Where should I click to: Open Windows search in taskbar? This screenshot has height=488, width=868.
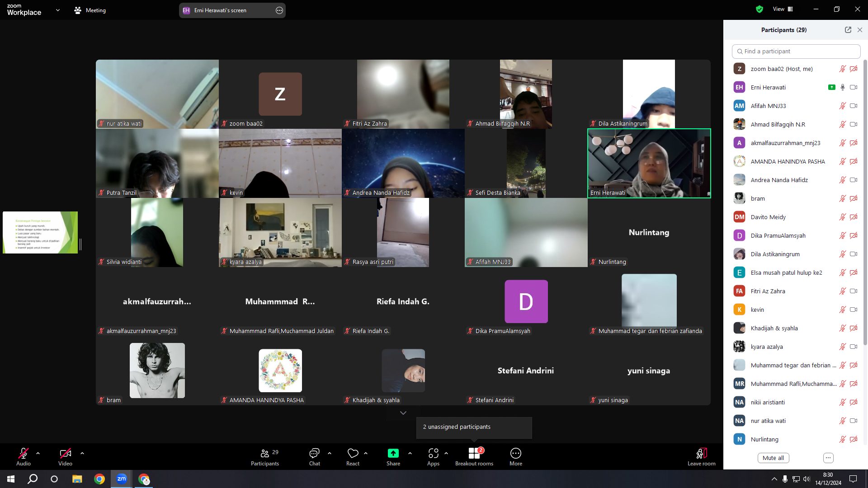coord(33,479)
